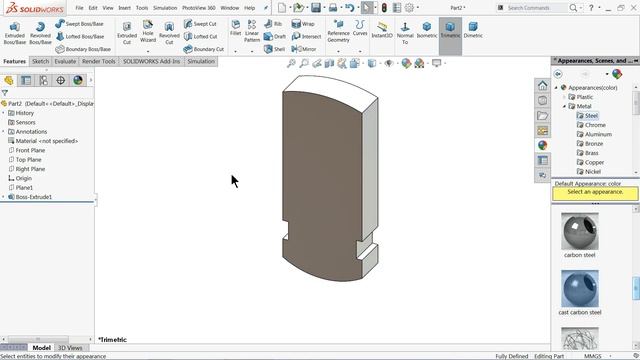
Task: Click the Shell feature
Action: (275, 49)
